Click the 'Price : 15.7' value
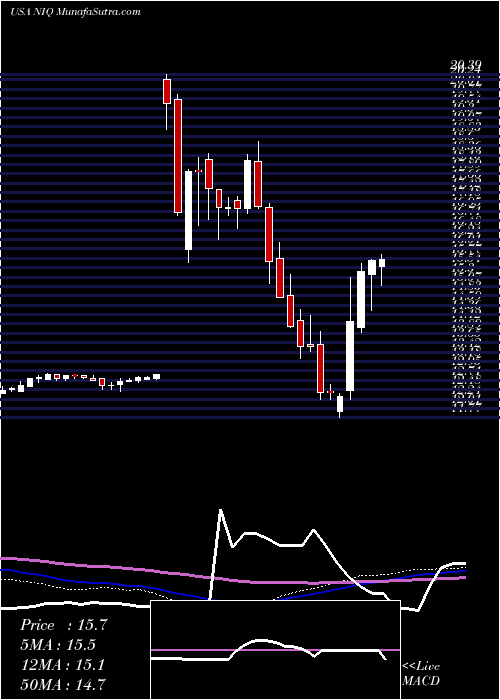500x700 pixels. [63, 625]
